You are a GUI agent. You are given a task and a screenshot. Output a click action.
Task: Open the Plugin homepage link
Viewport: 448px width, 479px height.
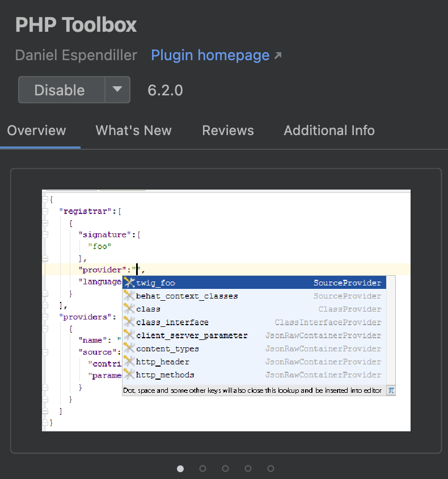pyautogui.click(x=210, y=56)
